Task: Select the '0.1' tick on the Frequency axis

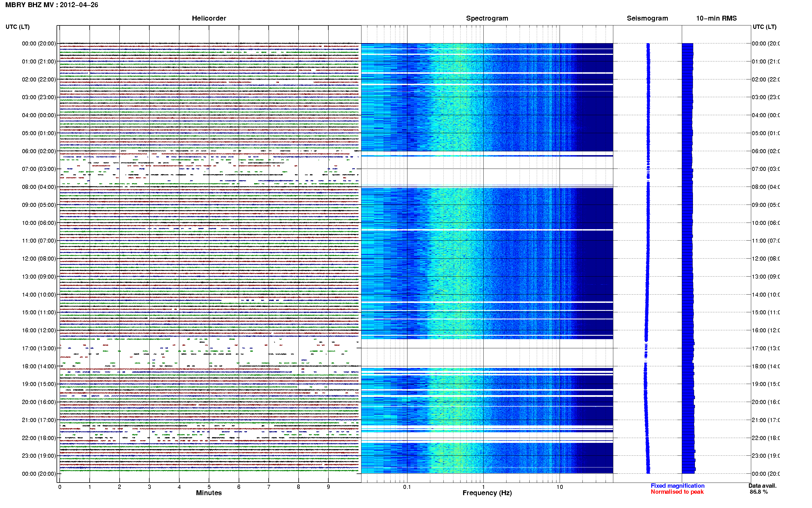Action: (407, 487)
